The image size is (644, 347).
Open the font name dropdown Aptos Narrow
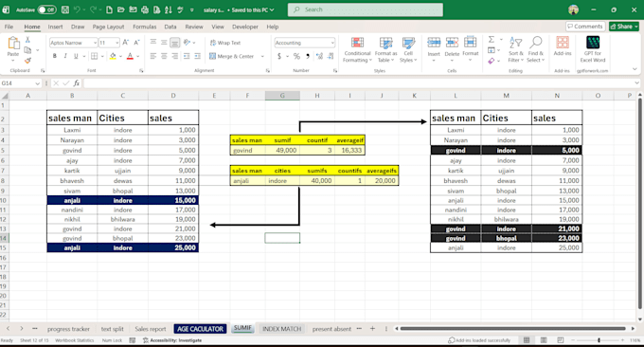point(95,43)
